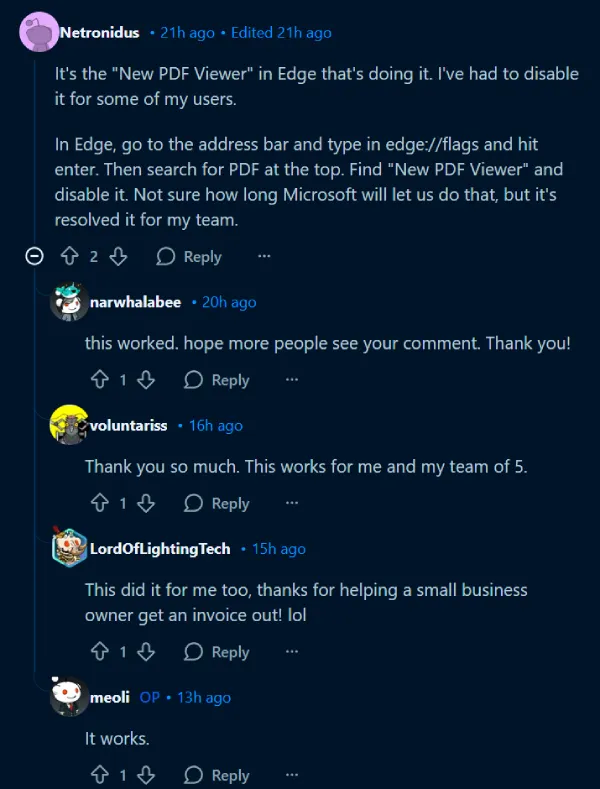Image resolution: width=600 pixels, height=789 pixels.
Task: Collapse the Netronidus comment thread
Action: [x=35, y=257]
